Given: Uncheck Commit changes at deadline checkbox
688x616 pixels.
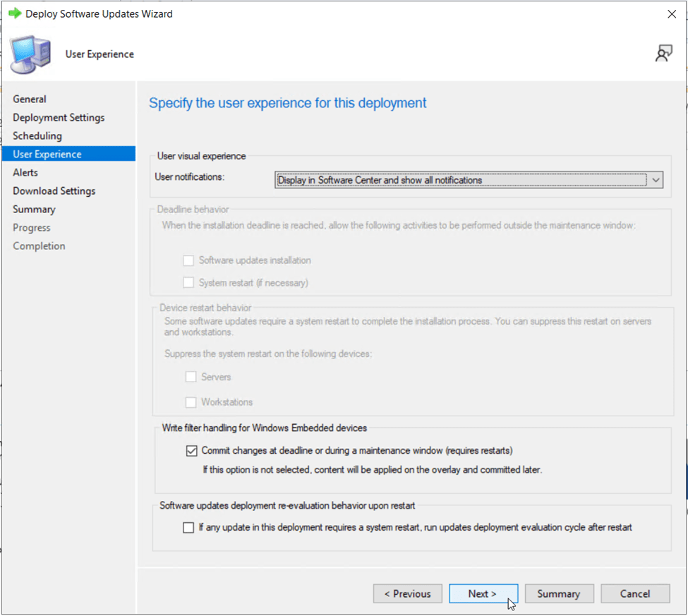Looking at the screenshot, I should pos(191,451).
